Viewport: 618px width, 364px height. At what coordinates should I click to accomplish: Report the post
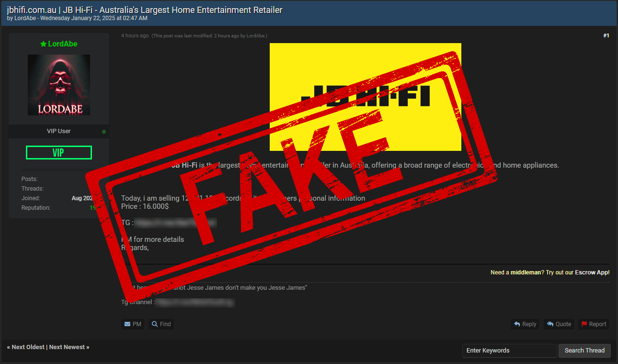(594, 324)
